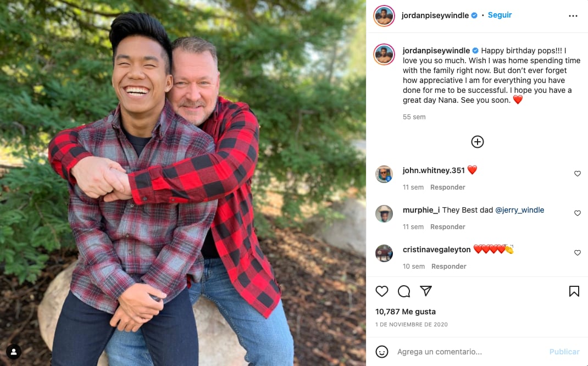This screenshot has width=588, height=366.
Task: Submit comment with Publicar button
Action: (x=564, y=352)
